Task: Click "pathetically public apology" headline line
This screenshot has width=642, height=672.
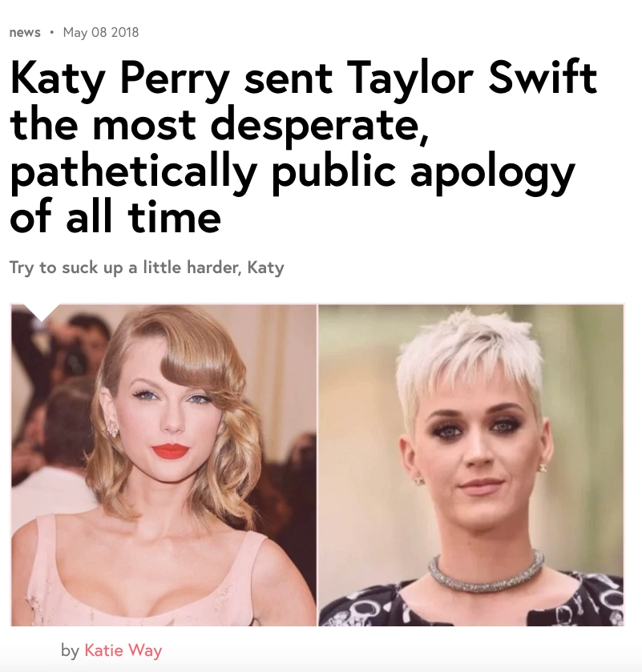Action: (x=292, y=173)
